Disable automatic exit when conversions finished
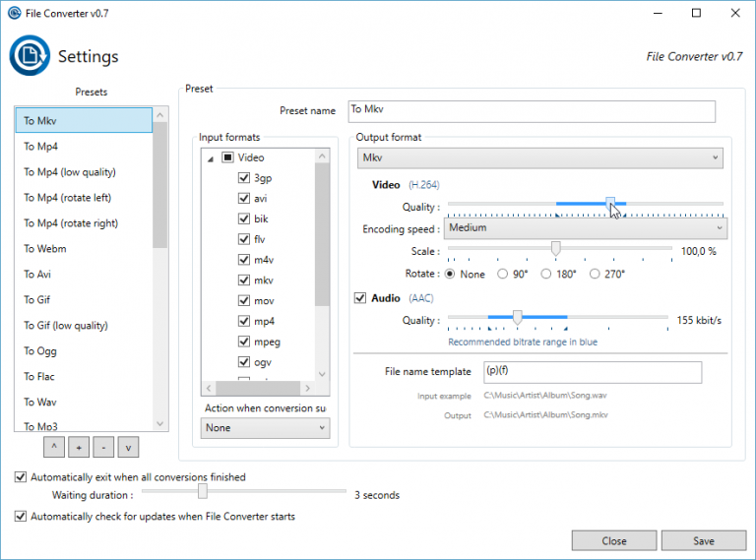 tap(21, 477)
